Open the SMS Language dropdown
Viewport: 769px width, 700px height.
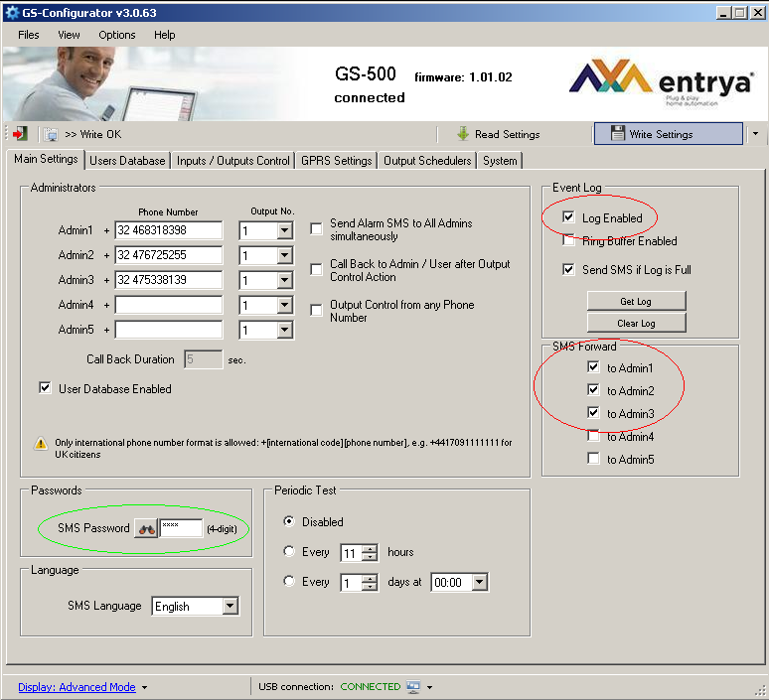(x=231, y=606)
